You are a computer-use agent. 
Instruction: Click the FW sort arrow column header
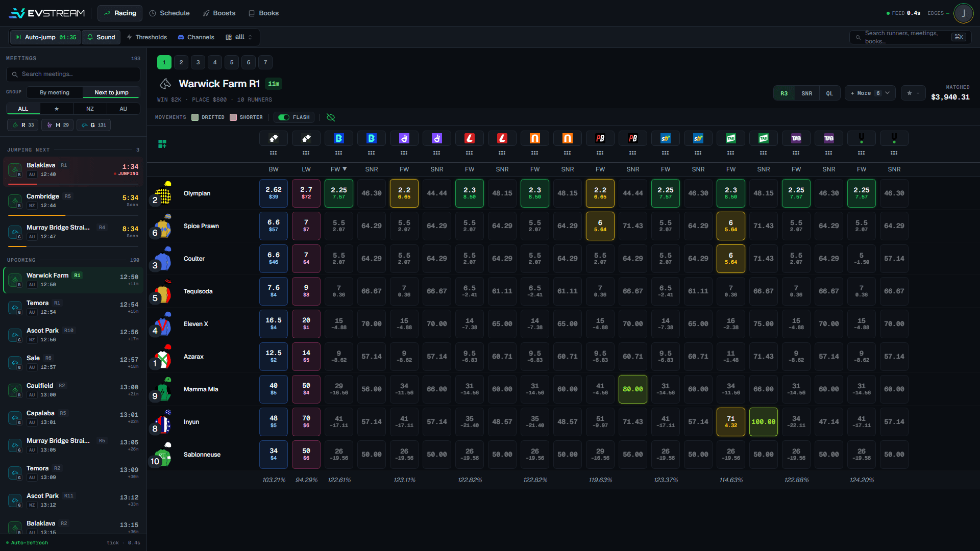tap(339, 169)
